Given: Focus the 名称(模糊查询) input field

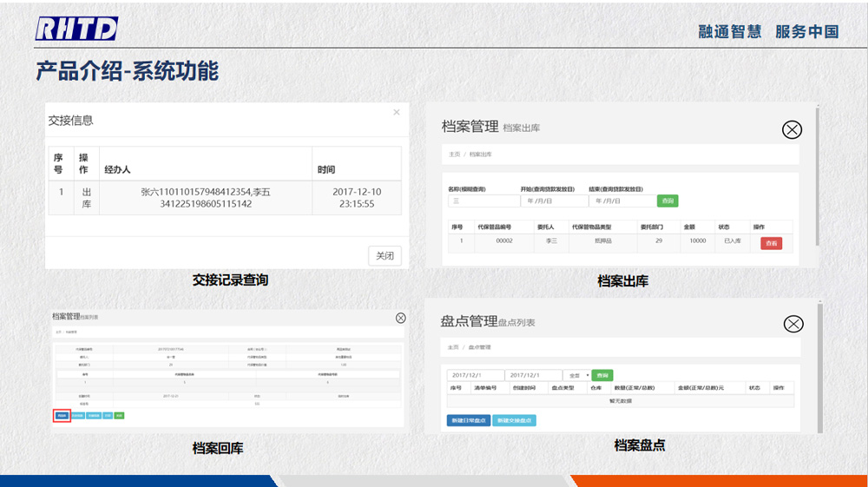Looking at the screenshot, I should click(483, 201).
